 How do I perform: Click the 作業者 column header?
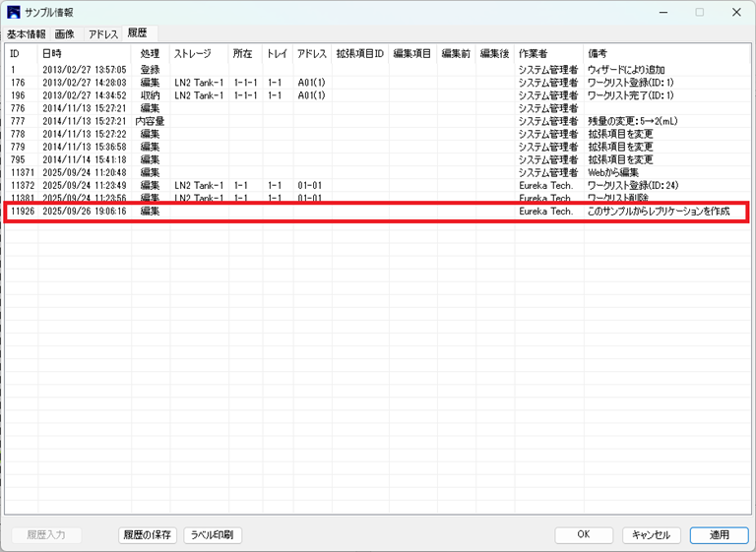point(533,53)
